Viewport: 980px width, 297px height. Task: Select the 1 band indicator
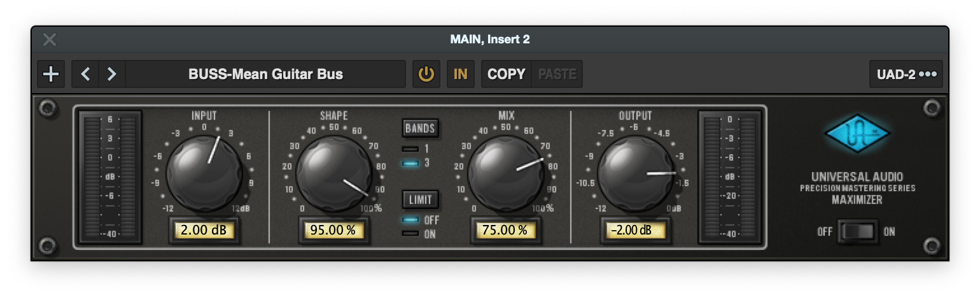click(x=411, y=149)
